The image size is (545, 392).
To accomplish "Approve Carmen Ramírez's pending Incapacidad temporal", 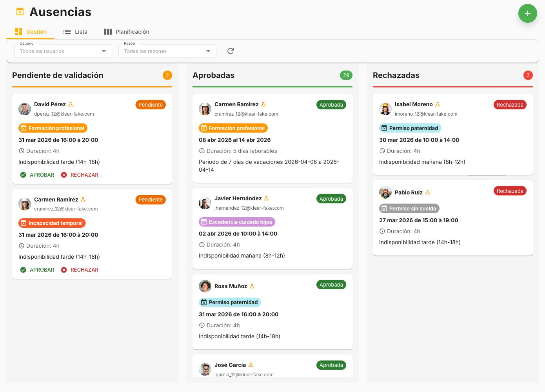I will [37, 270].
